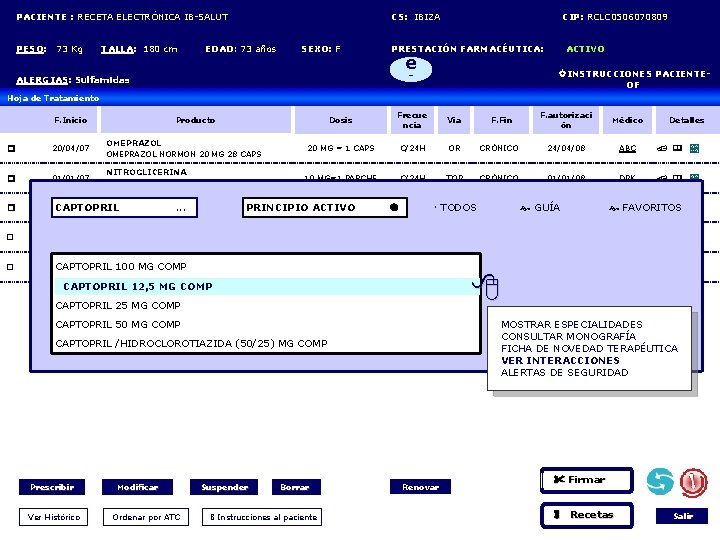Tick the third treatment row checkbox
The height and width of the screenshot is (540, 720).
coord(11,208)
